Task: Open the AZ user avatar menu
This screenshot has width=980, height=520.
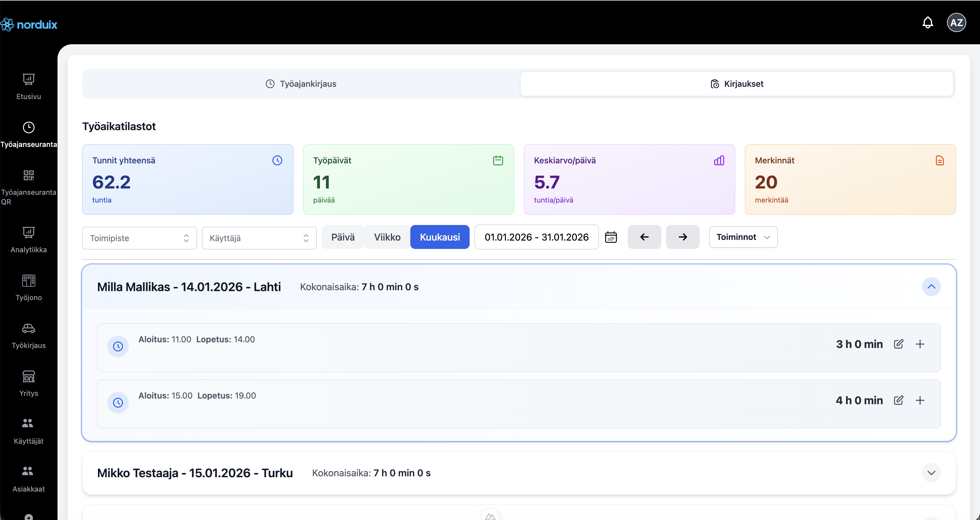Action: [956, 22]
